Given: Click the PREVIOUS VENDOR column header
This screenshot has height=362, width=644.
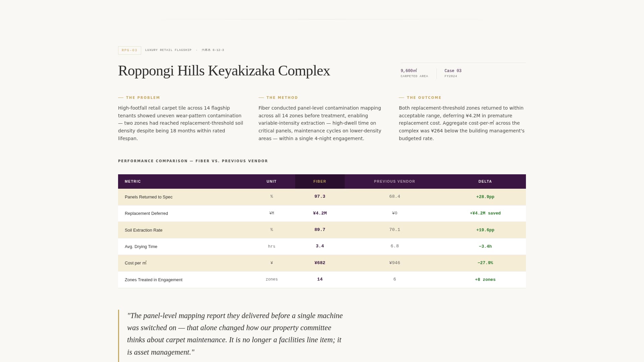Looking at the screenshot, I should click(394, 182).
